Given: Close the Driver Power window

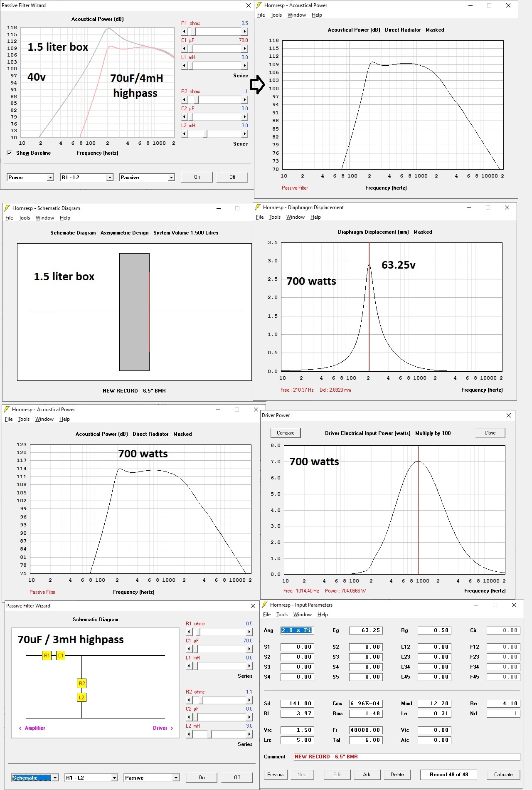Looking at the screenshot, I should pos(509,415).
